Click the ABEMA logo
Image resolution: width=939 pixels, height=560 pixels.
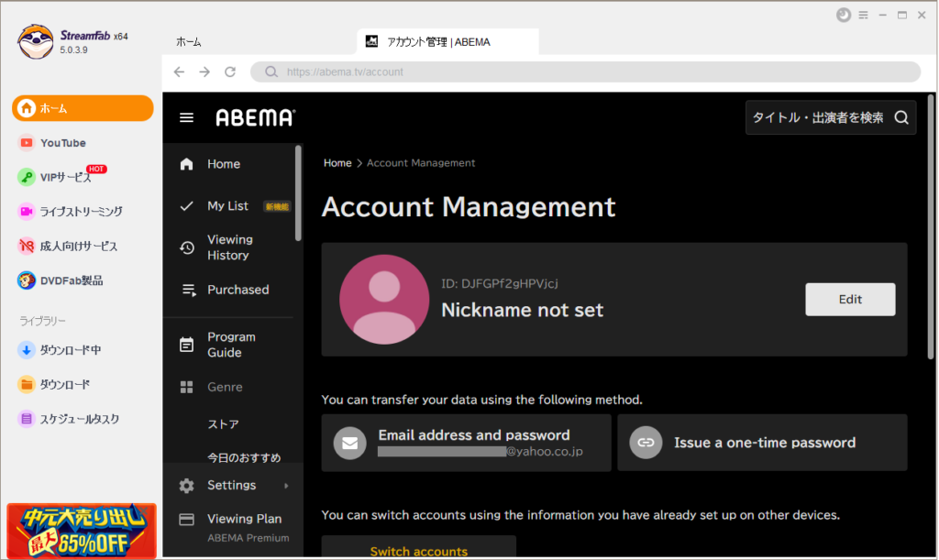[256, 118]
